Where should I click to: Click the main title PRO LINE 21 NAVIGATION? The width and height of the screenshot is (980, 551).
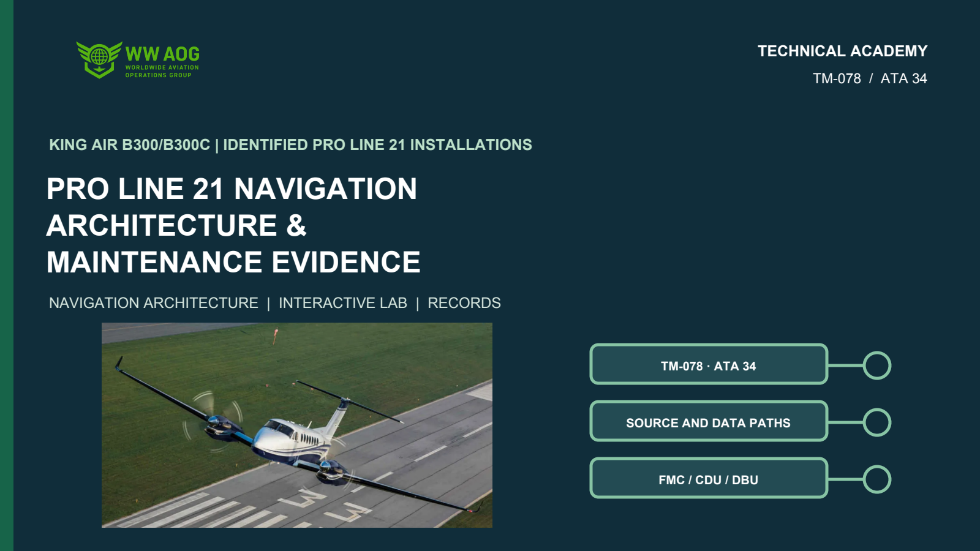[x=232, y=189]
